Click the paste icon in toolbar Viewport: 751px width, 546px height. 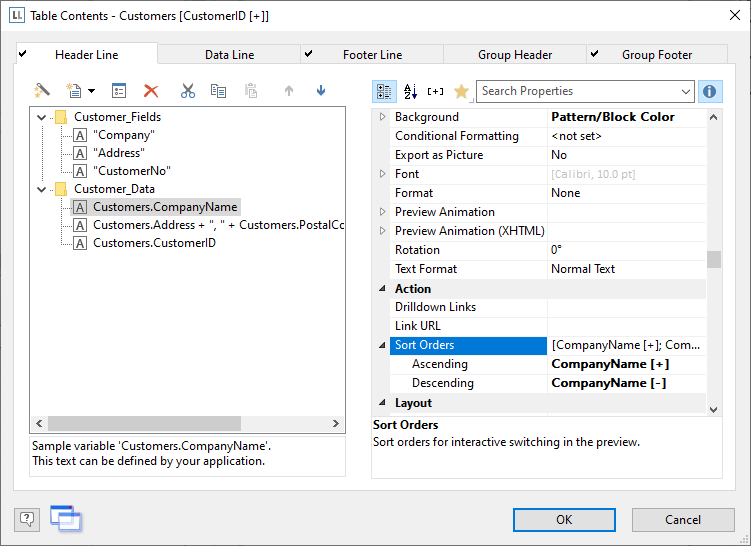pyautogui.click(x=251, y=91)
